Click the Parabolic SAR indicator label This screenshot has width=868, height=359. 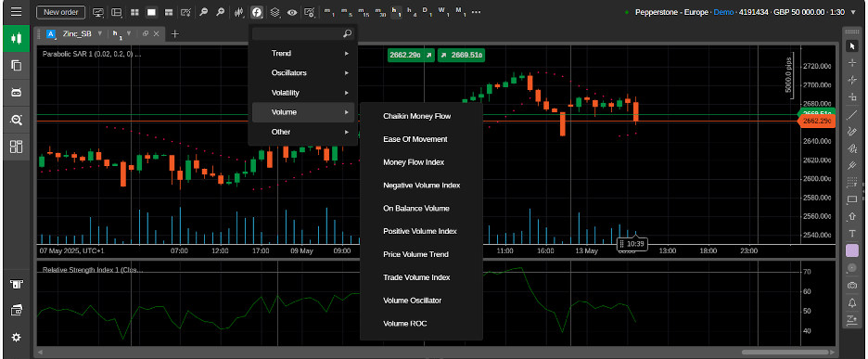pos(92,55)
